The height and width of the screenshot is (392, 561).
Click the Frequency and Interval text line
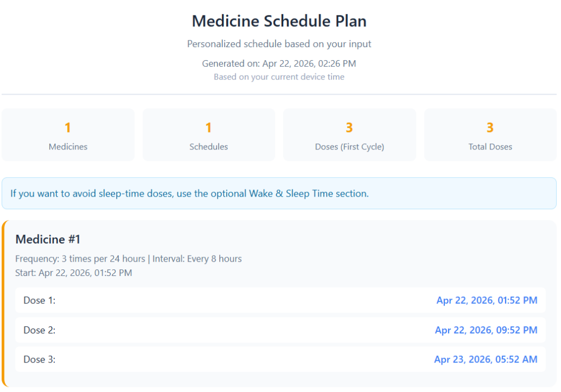(127, 258)
